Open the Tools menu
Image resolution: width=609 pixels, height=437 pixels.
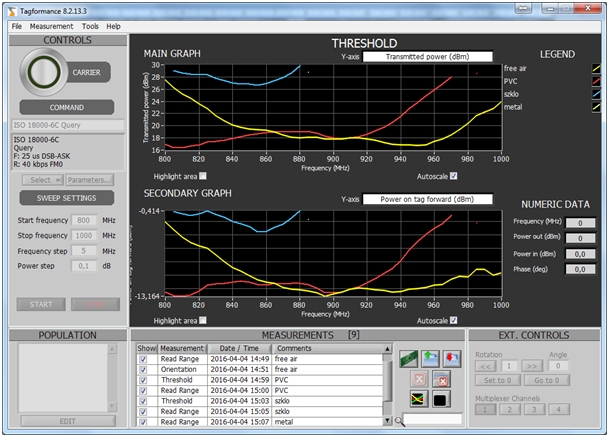pos(90,26)
